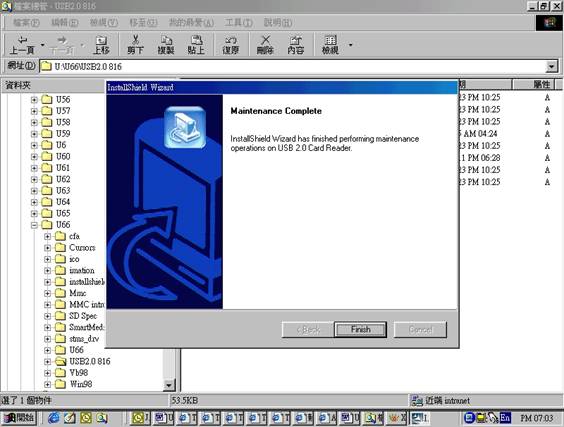Image resolution: width=564 pixels, height=427 pixels.
Task: Open the 我的最愛 (A) menu
Action: (x=191, y=23)
